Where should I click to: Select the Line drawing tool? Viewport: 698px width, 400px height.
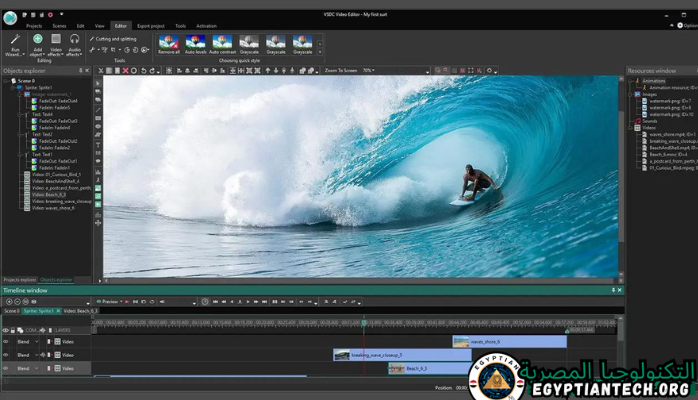(98, 109)
